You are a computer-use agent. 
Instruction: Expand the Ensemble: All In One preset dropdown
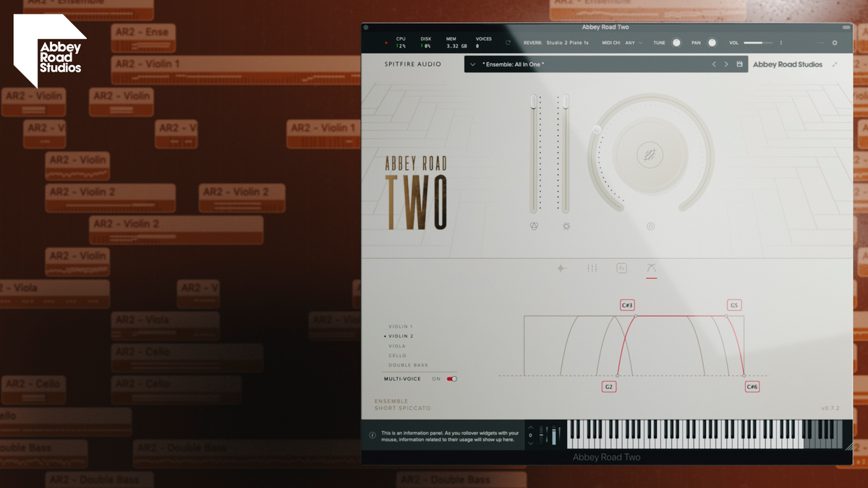473,64
